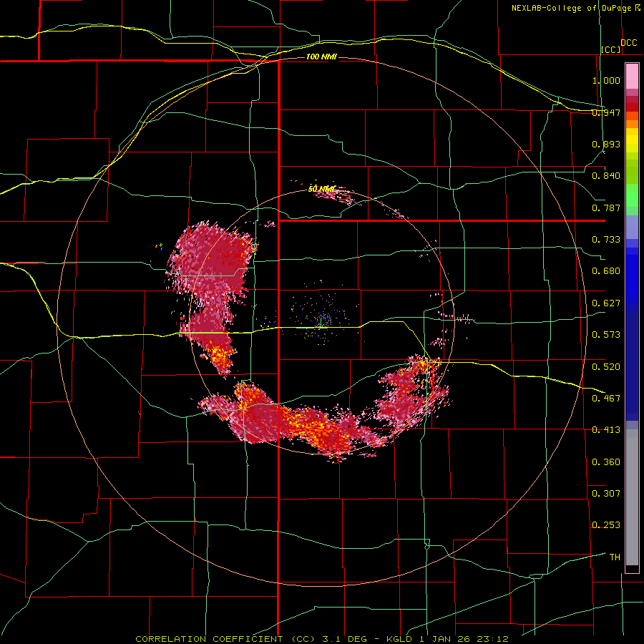Click the 0.520 scale value
The height and width of the screenshot is (644, 644).
[x=606, y=367]
